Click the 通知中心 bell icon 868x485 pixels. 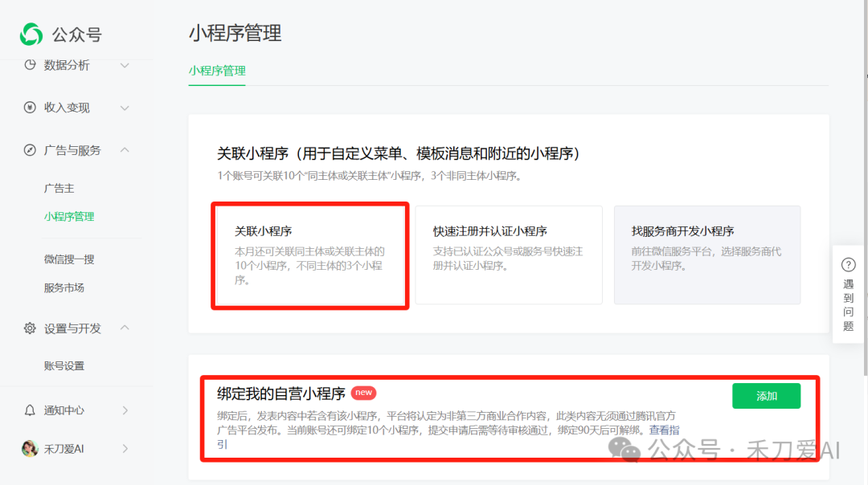[30, 410]
